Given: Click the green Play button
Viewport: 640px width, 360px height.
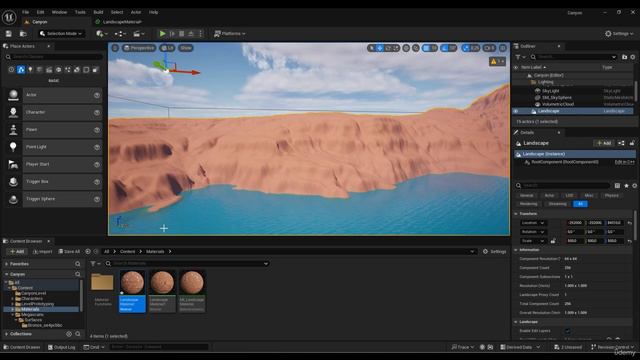Looking at the screenshot, I should (x=162, y=34).
